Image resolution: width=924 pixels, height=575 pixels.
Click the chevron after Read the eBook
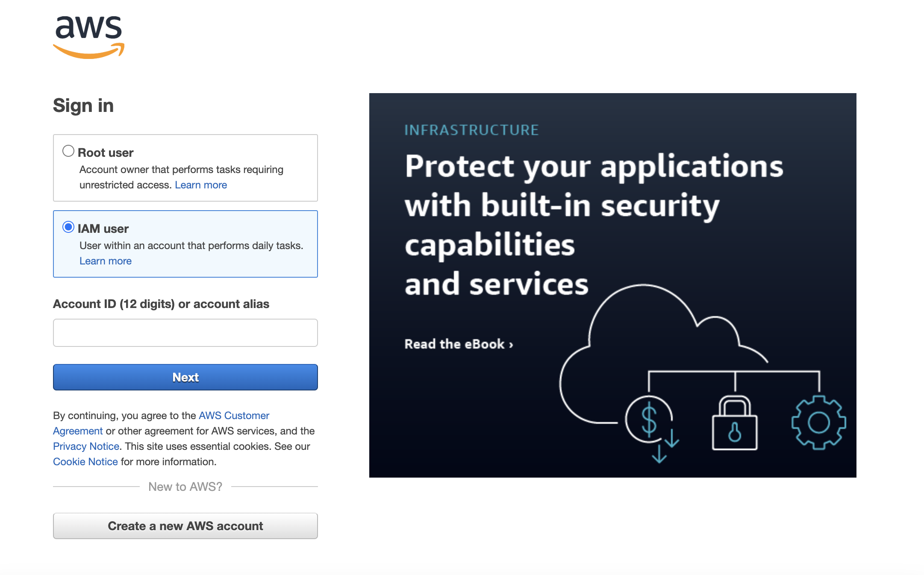point(511,345)
